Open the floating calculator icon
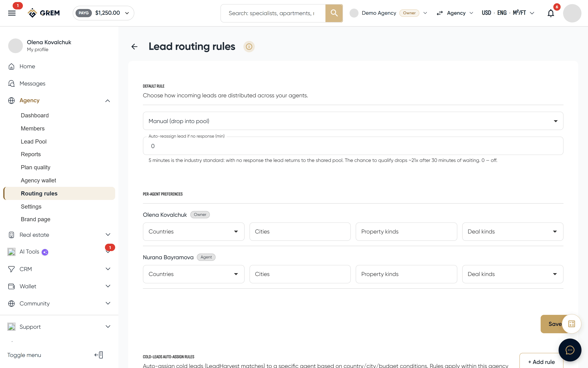The image size is (588, 368). coord(571,324)
